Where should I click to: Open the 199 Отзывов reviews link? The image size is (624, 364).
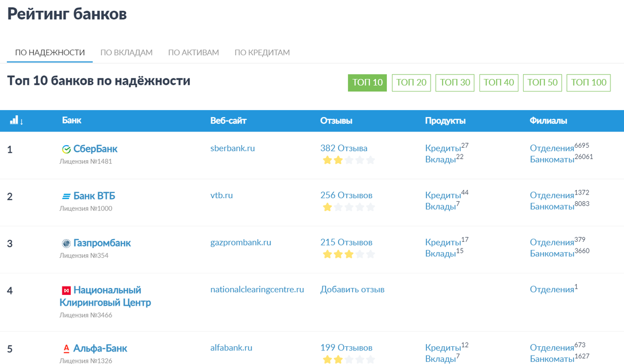pyautogui.click(x=346, y=347)
